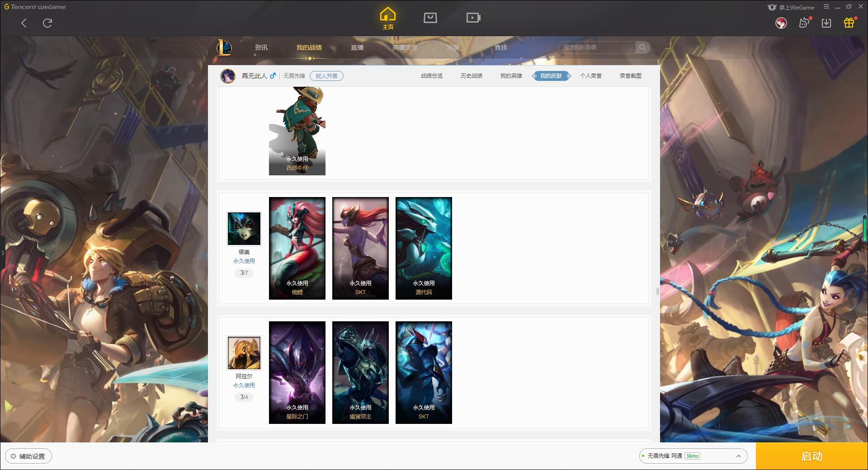Switch to 荣誉截图 sub-tab
868x470 pixels.
(631, 76)
